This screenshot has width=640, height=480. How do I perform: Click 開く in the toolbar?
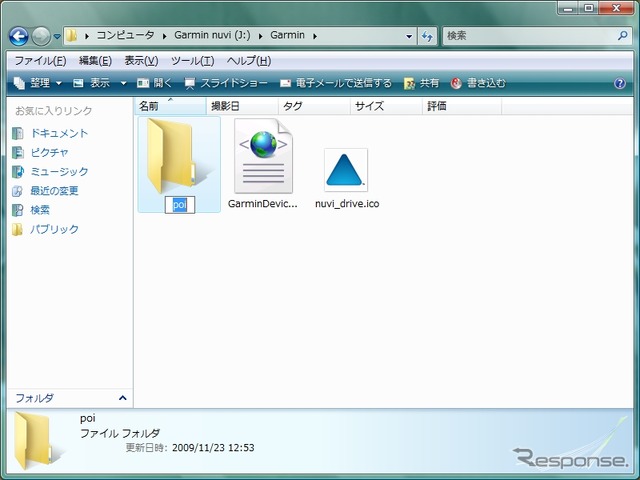(154, 83)
